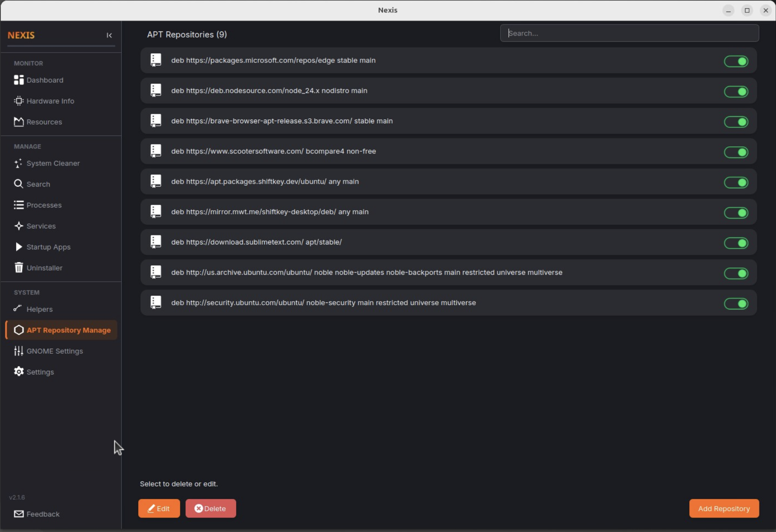Click the Delete button
This screenshot has height=532, width=776.
211,508
